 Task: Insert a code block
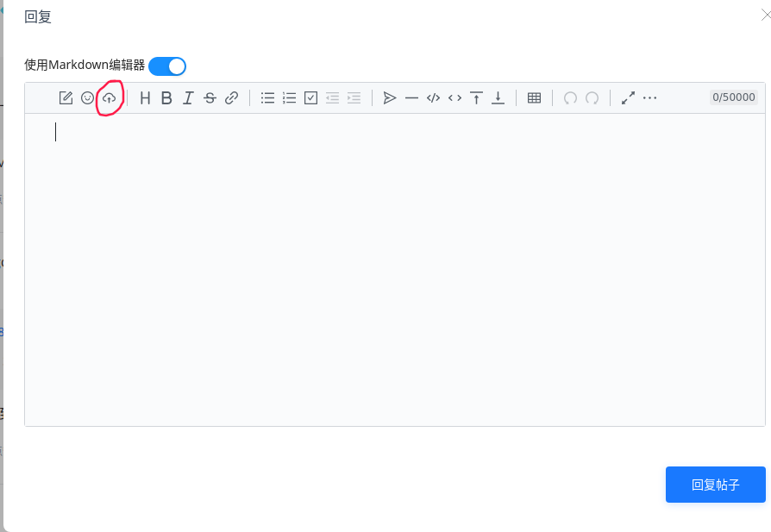433,97
